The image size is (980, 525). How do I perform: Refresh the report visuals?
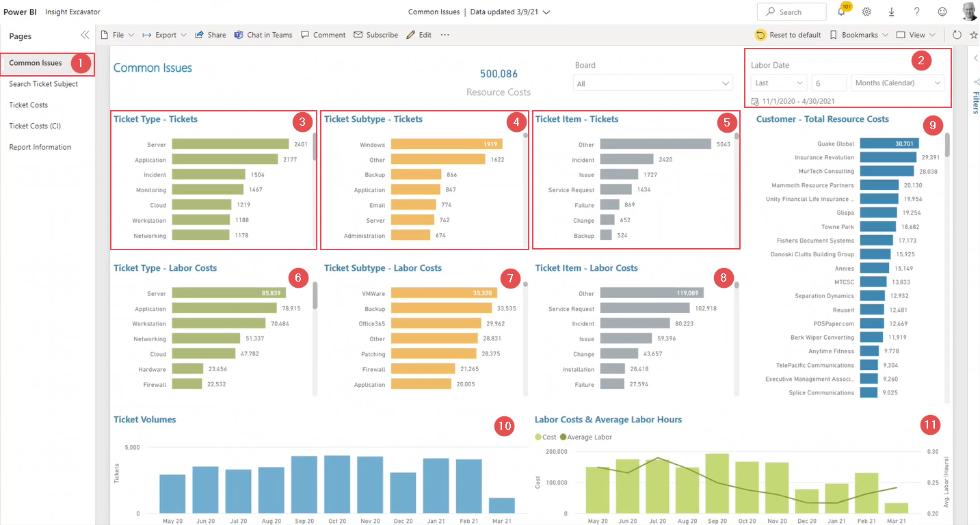(957, 35)
